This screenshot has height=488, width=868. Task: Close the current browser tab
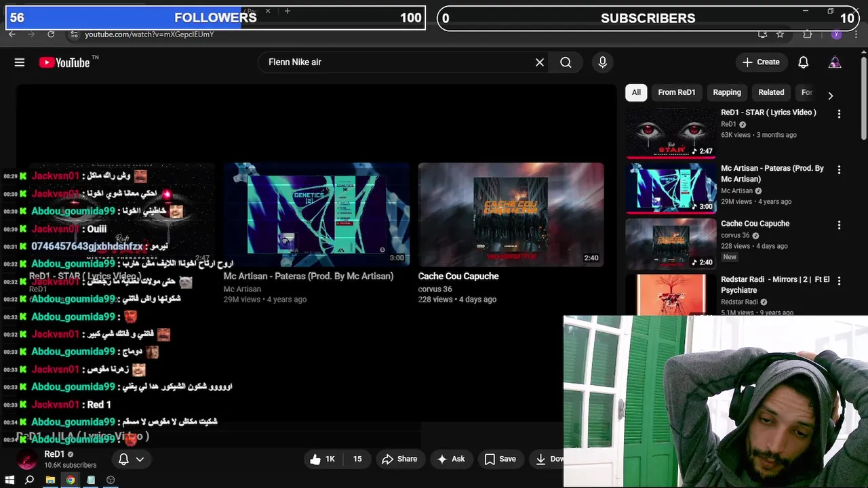(x=268, y=11)
